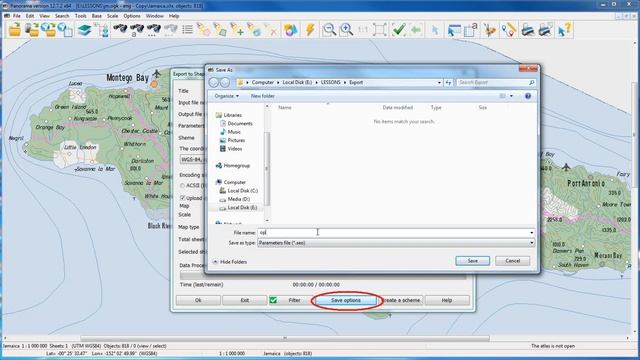
Task: Click the zoom out magnifier icon
Action: pos(329,30)
